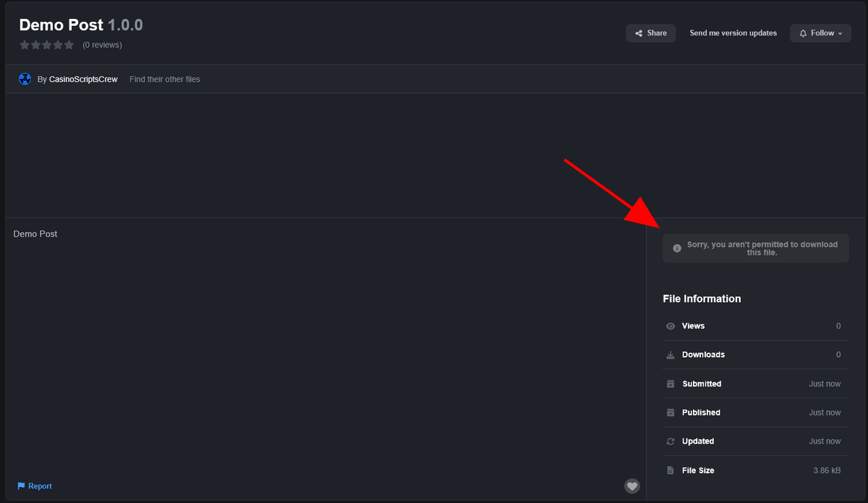The height and width of the screenshot is (503, 868).
Task: Click the Published calendar icon
Action: tap(671, 413)
